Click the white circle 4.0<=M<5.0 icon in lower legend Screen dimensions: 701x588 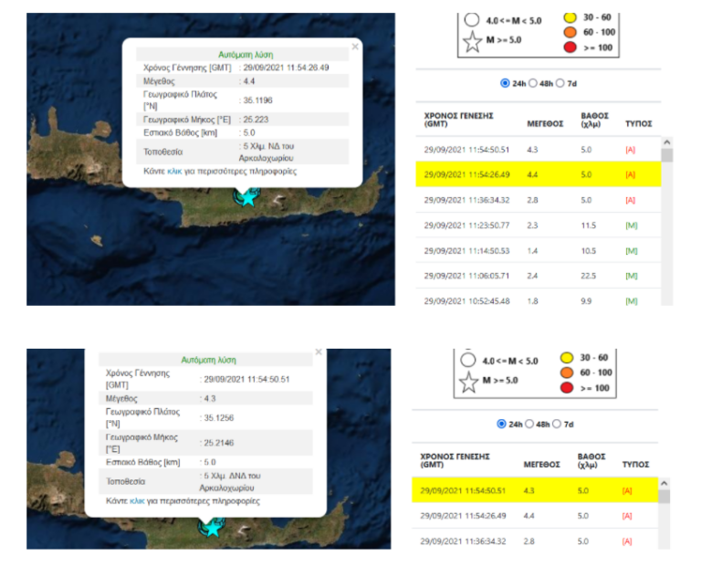470,360
